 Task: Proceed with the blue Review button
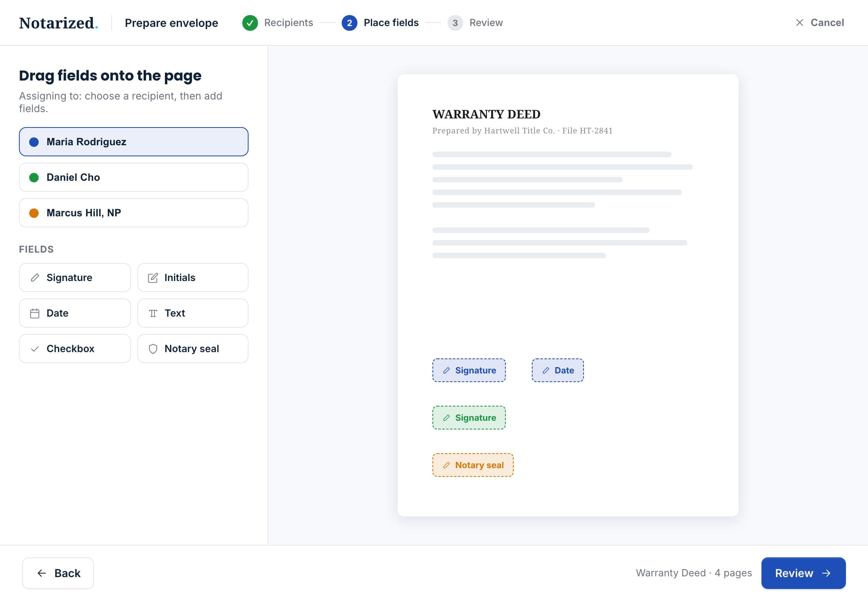pyautogui.click(x=803, y=573)
